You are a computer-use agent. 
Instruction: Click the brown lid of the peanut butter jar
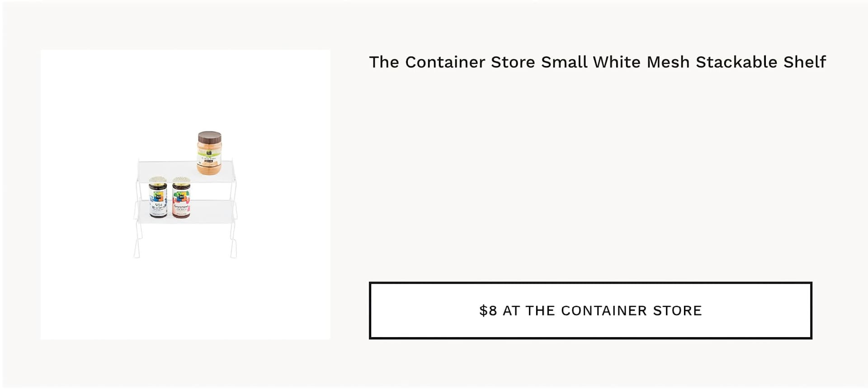210,137
